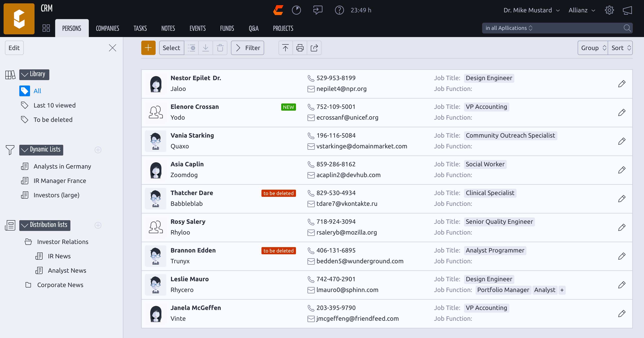The width and height of the screenshot is (644, 338).
Task: Switch to the Funds tab
Action: point(227,28)
